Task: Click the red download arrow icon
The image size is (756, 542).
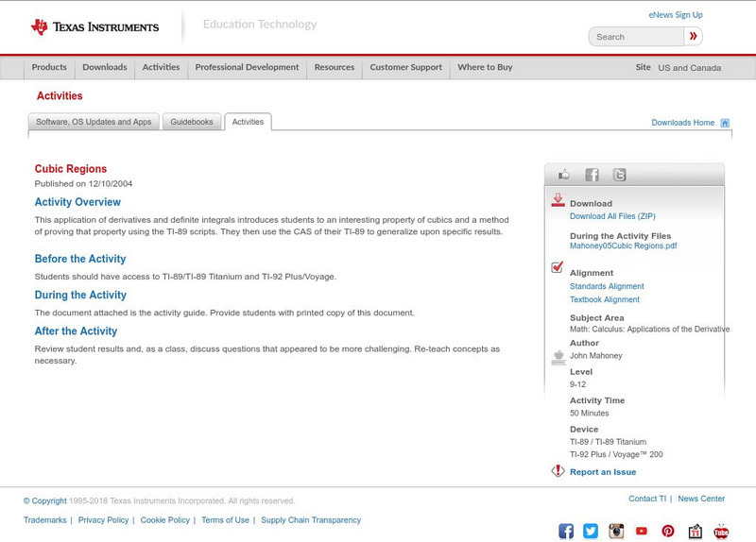Action: click(558, 200)
